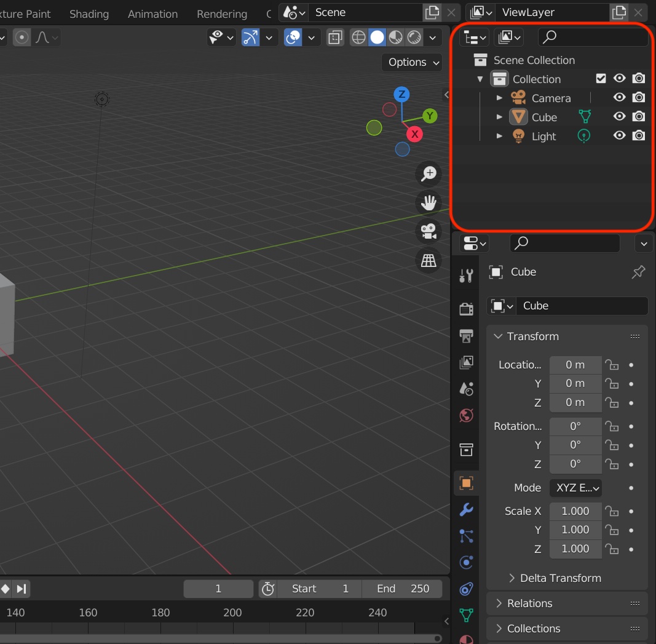Switch to the Animation workspace tab
Viewport: 656px width, 644px height.
pyautogui.click(x=152, y=14)
